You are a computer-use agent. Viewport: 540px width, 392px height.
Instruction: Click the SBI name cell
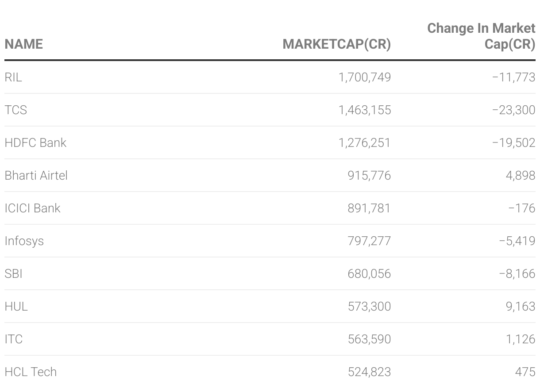click(x=14, y=274)
